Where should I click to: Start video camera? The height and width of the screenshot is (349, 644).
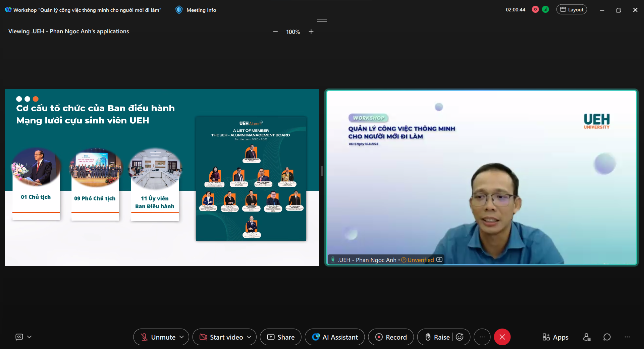pos(221,337)
